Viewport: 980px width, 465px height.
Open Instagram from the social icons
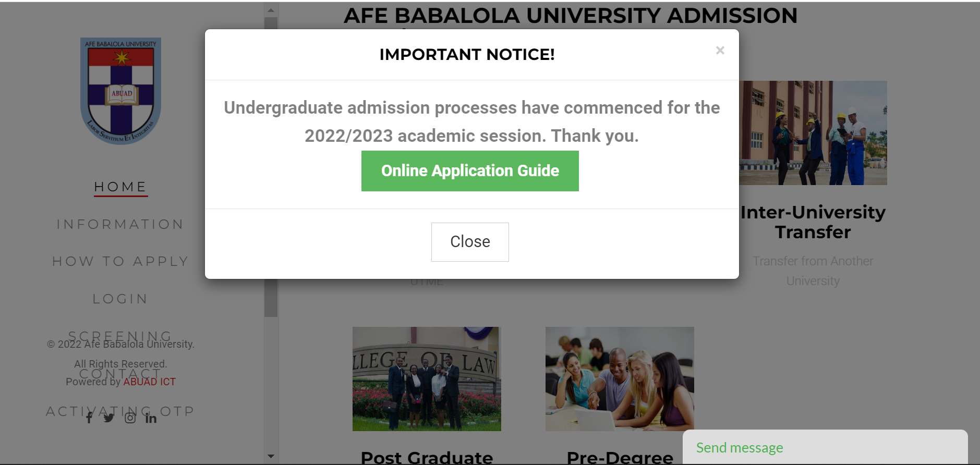[x=130, y=418]
